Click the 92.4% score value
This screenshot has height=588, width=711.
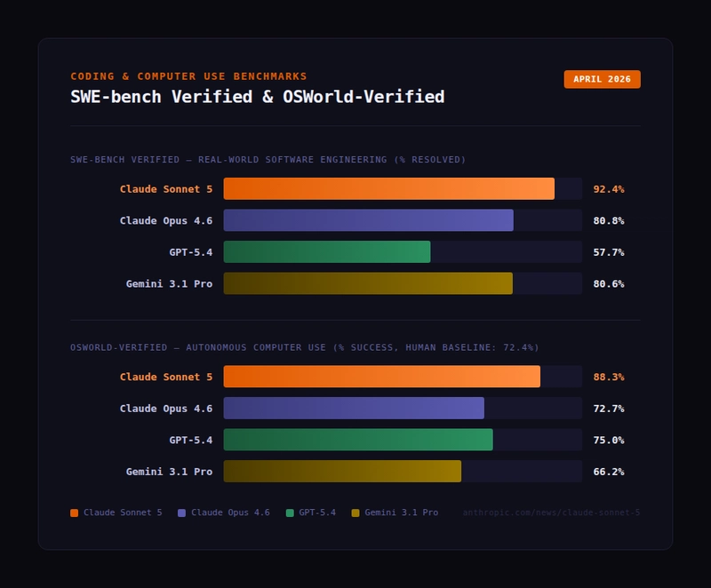(609, 189)
